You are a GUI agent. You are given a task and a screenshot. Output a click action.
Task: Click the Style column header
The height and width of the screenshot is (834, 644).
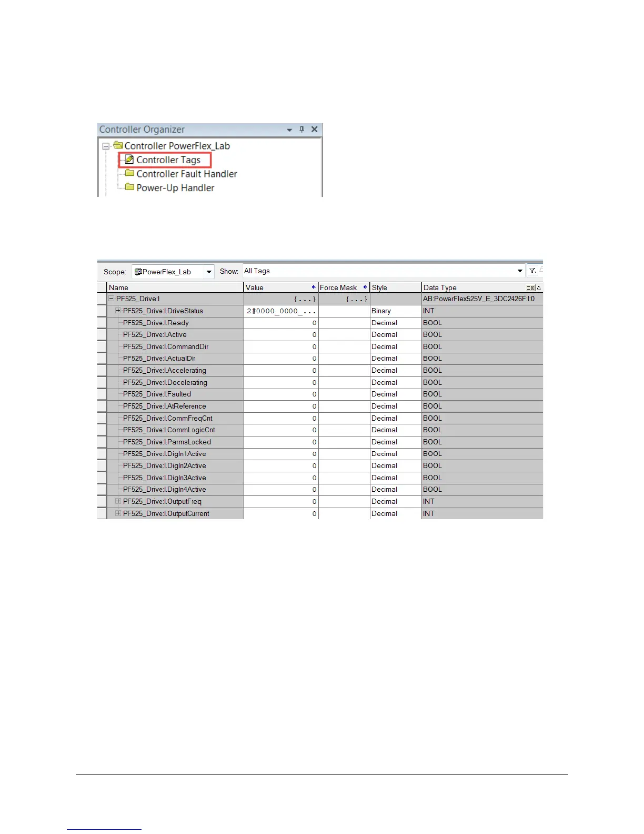(396, 287)
